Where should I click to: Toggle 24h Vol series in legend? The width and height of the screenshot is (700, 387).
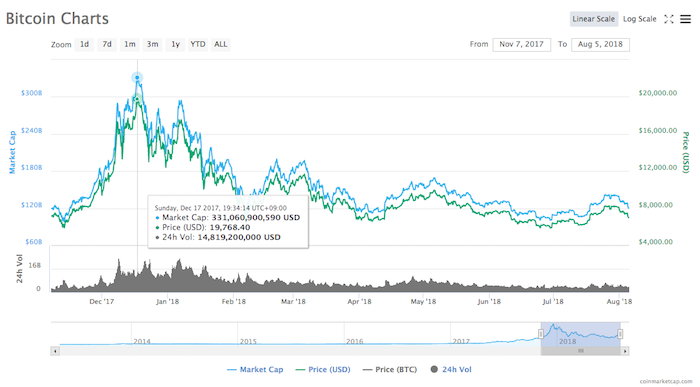pyautogui.click(x=451, y=370)
